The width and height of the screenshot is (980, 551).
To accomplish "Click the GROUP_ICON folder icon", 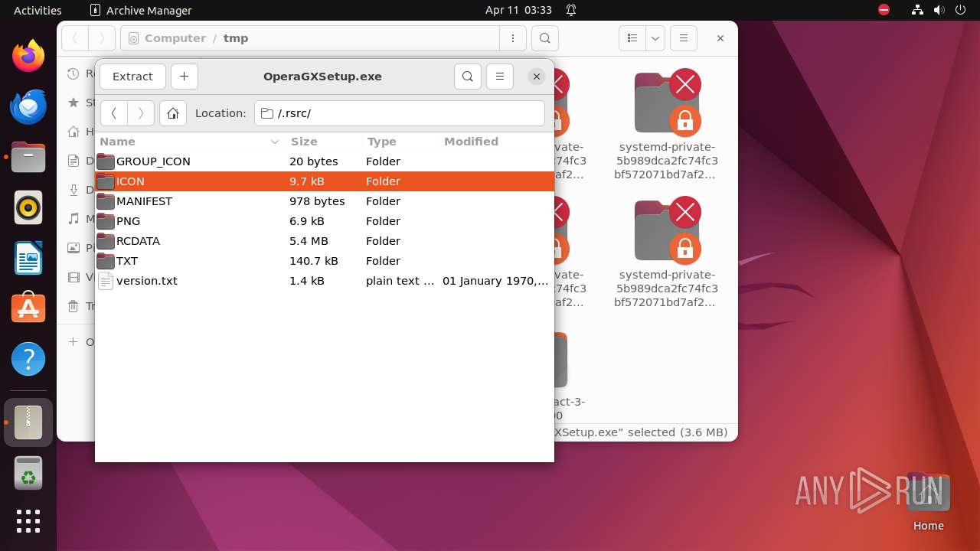I will (106, 161).
